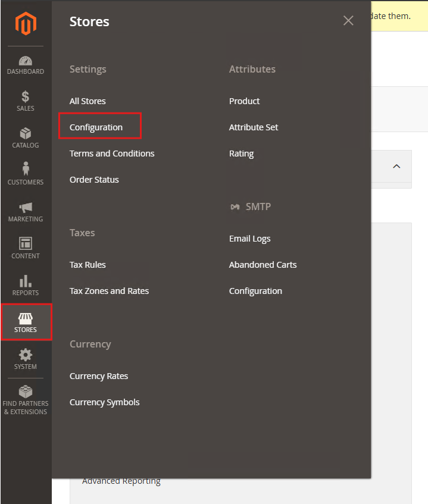Select All Stores menu item

coord(88,101)
